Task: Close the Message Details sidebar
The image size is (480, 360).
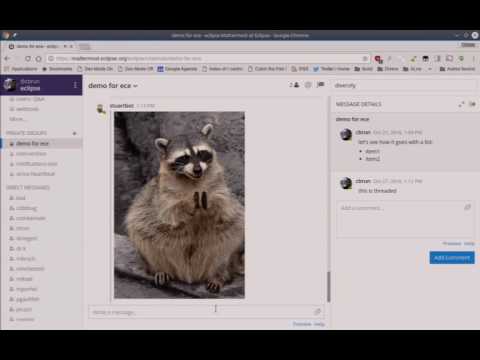Action: 472,104
